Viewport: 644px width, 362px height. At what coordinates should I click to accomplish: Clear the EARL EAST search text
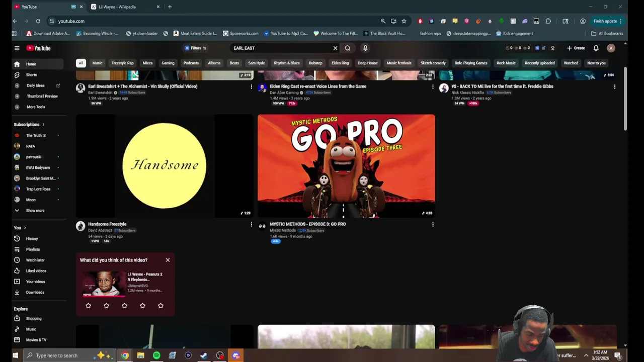335,48
